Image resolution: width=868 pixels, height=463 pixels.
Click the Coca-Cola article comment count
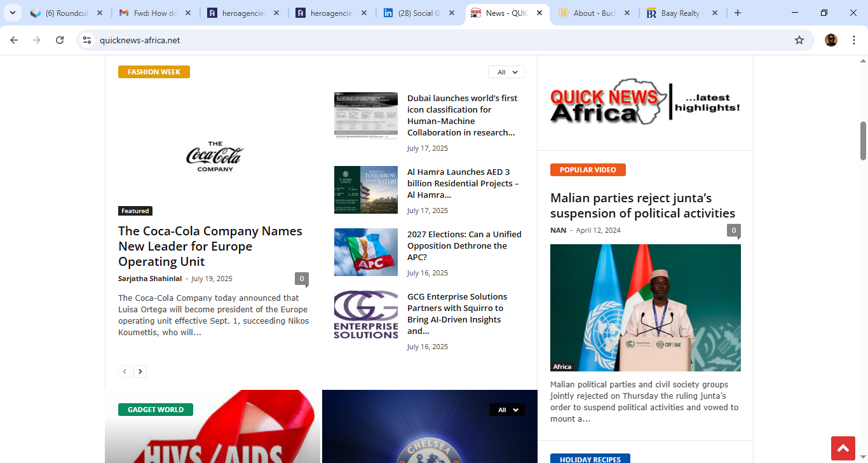302,279
